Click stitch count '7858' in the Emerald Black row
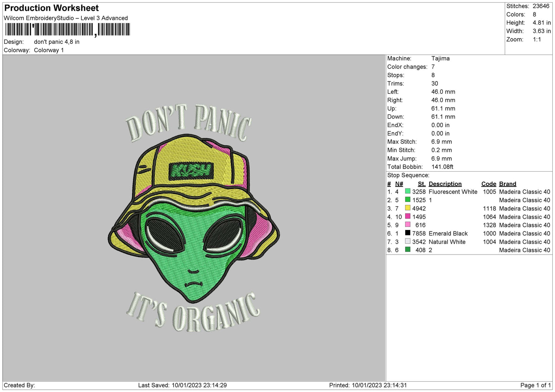 (419, 233)
